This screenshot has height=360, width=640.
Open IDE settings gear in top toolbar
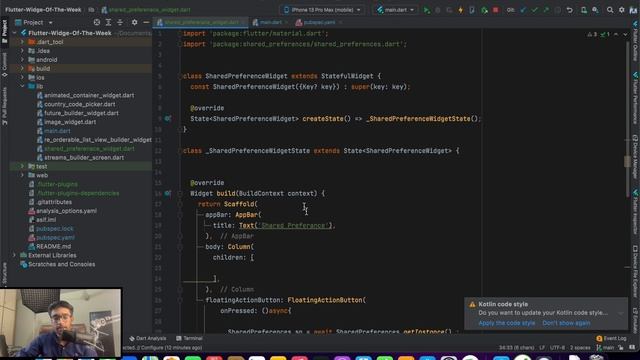point(622,10)
